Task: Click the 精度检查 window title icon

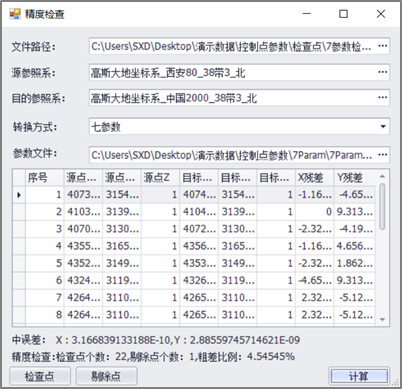Action: click(15, 14)
